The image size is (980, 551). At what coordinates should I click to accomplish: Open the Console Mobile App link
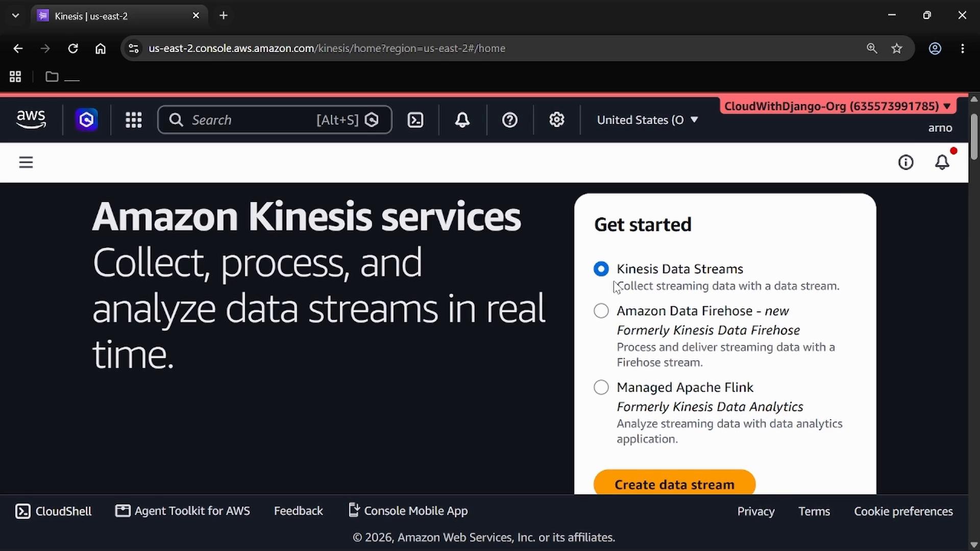[x=408, y=511]
